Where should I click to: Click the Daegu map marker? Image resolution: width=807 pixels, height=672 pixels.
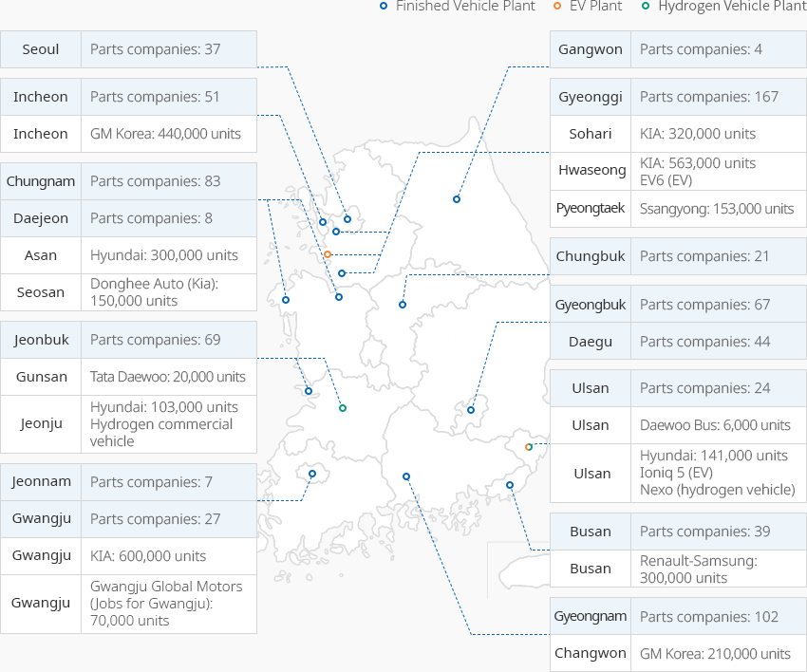tap(471, 410)
